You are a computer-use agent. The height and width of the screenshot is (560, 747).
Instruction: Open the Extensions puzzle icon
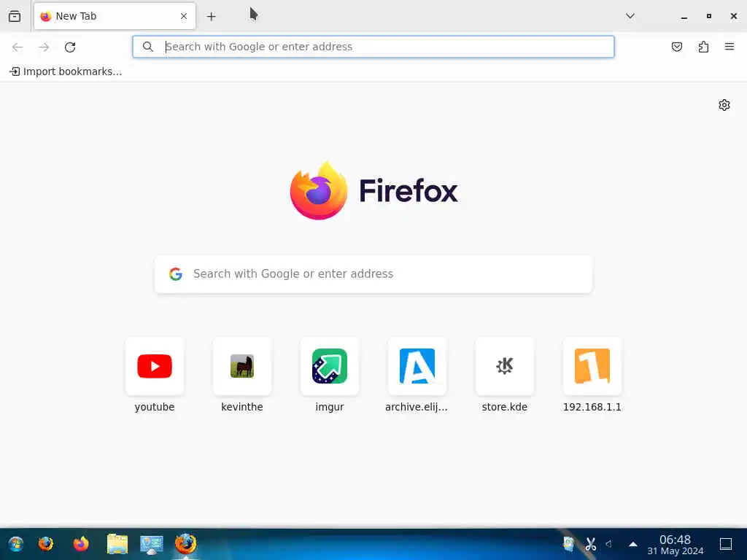pos(703,47)
